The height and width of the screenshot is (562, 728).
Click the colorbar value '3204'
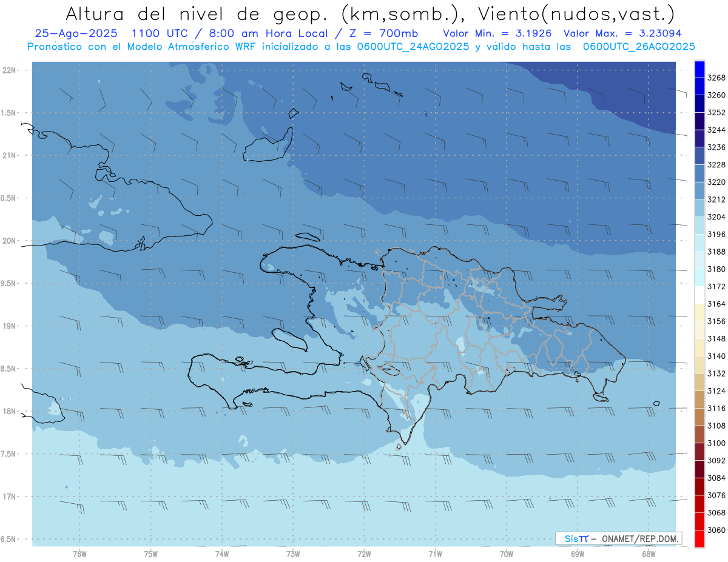(716, 217)
